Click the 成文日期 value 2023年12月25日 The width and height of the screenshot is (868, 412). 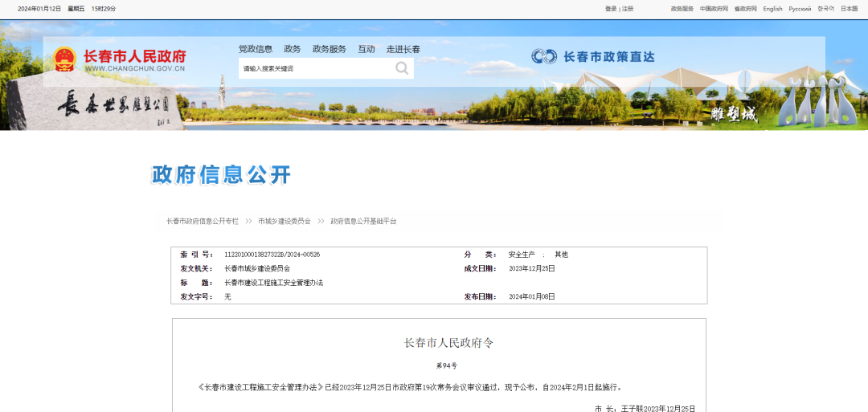(532, 269)
